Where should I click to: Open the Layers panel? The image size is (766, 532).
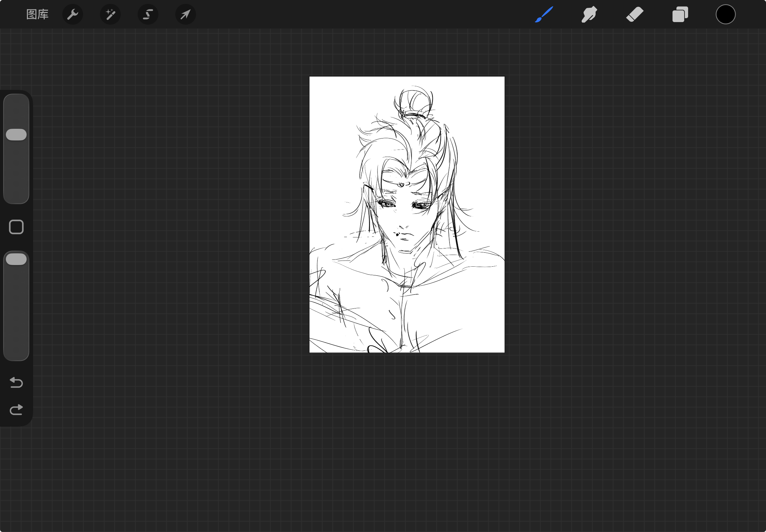680,14
